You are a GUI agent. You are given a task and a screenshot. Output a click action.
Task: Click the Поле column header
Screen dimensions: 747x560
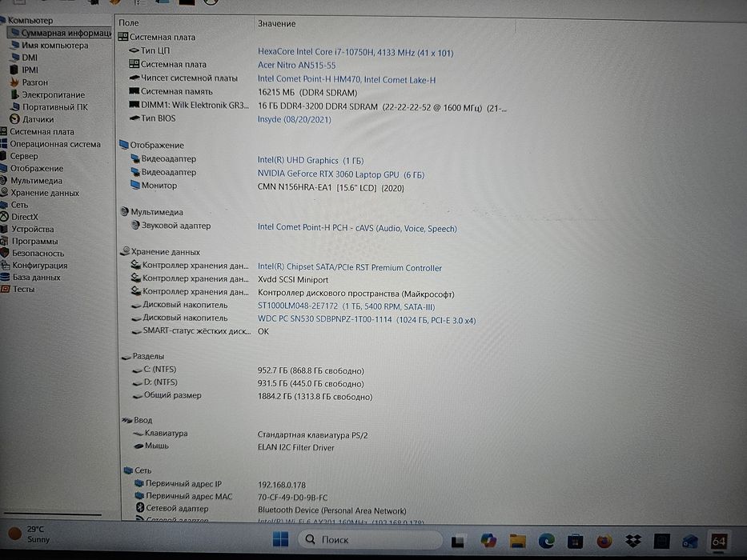(x=129, y=23)
